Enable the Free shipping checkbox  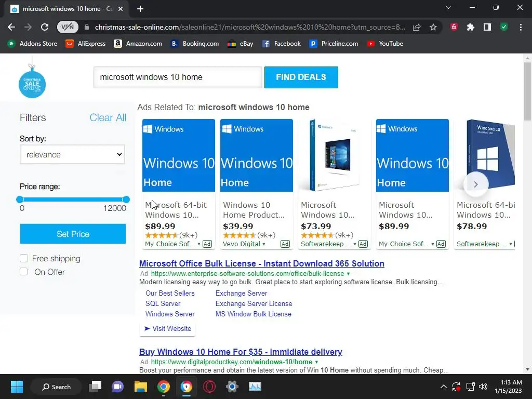[x=24, y=259]
